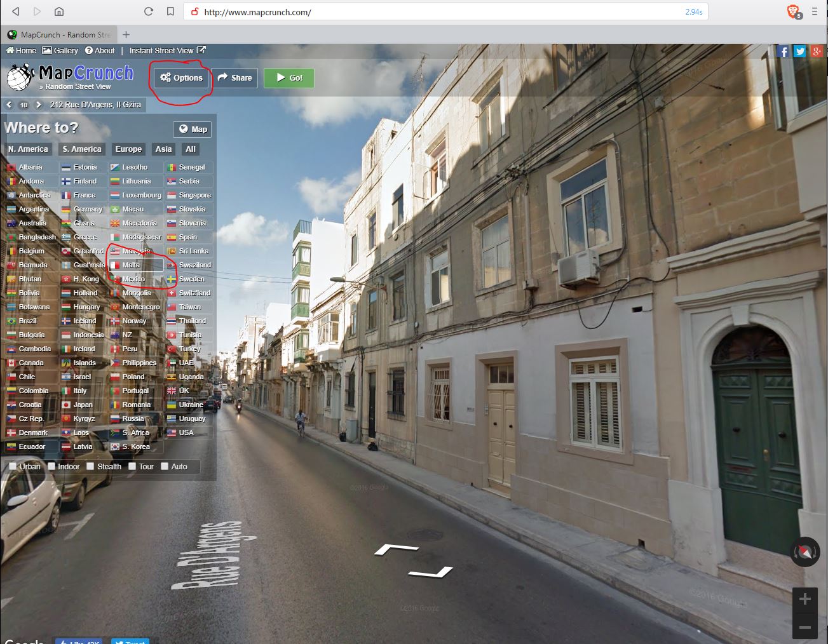
Task: Open the Map button
Action: click(x=193, y=129)
